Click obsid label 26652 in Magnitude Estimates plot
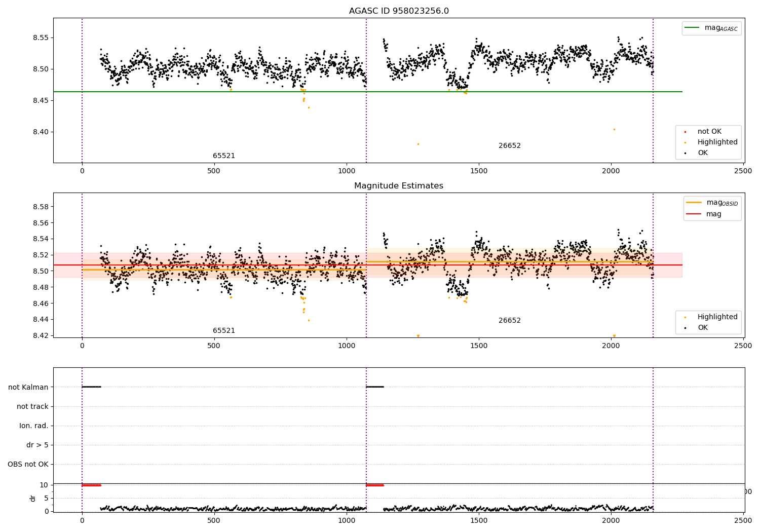 (x=510, y=321)
